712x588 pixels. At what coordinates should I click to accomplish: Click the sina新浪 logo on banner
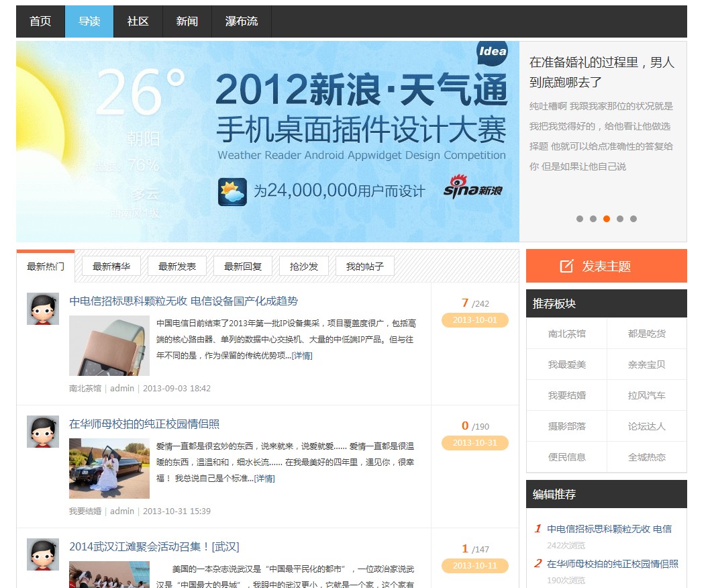point(472,187)
